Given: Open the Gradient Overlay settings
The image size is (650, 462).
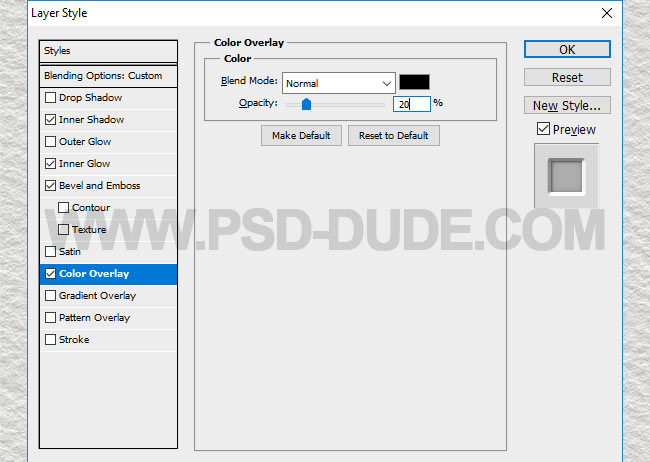Looking at the screenshot, I should coord(97,296).
